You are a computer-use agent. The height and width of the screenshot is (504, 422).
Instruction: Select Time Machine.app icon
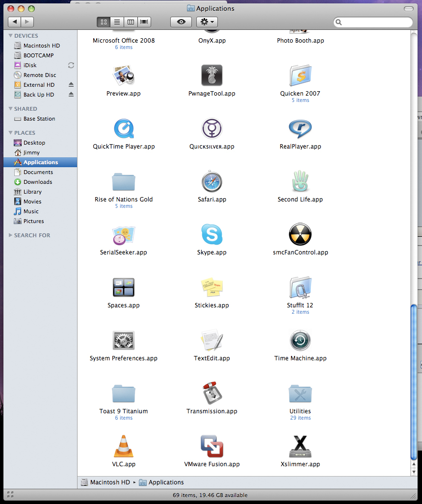point(300,340)
